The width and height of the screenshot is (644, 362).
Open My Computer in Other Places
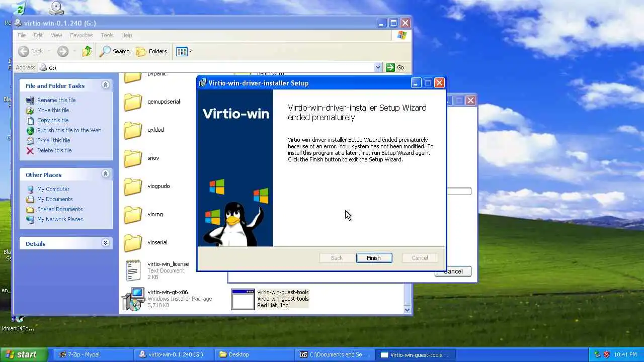[53, 189]
